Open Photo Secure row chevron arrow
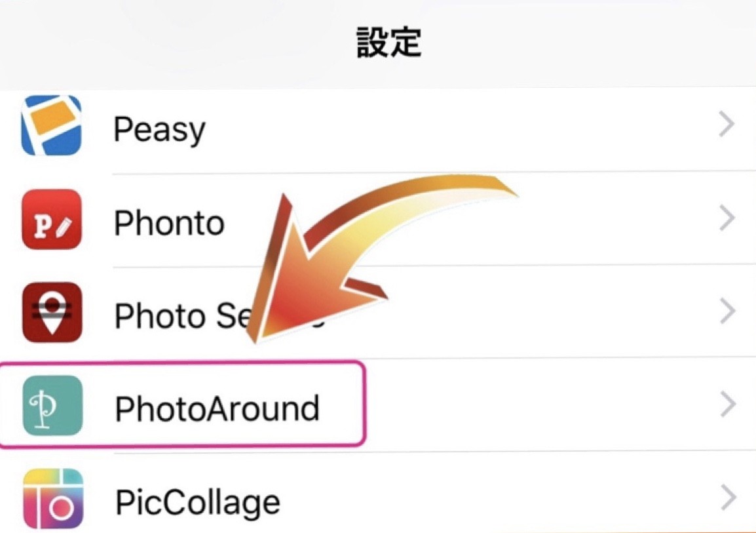 [x=728, y=311]
